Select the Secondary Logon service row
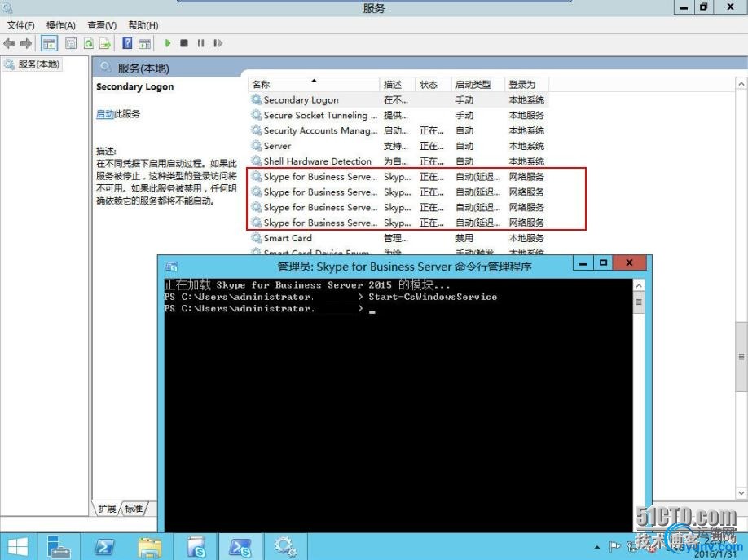 [x=398, y=99]
